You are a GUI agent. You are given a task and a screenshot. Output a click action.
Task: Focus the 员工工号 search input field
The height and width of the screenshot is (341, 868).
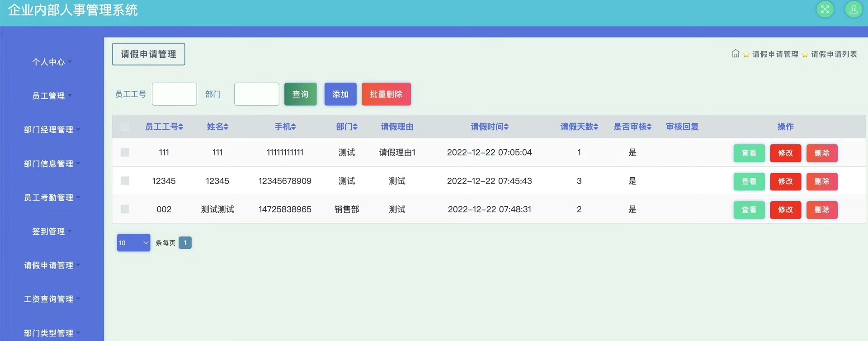pyautogui.click(x=174, y=94)
